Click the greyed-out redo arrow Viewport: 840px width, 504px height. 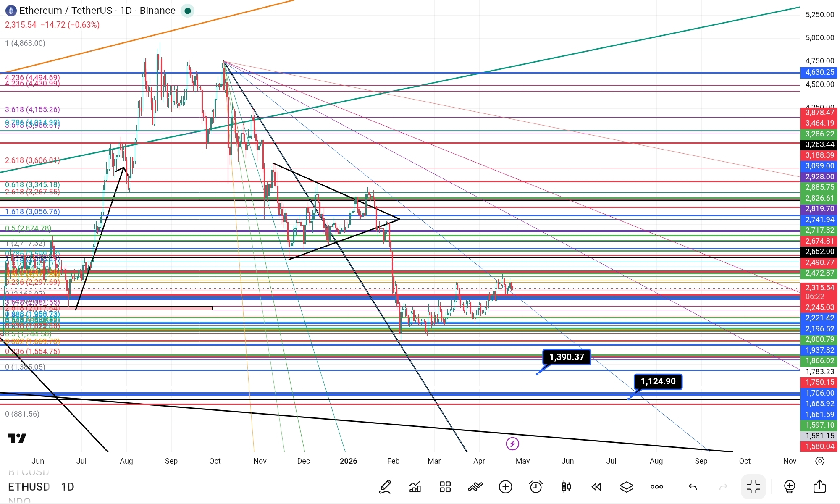[x=723, y=487]
